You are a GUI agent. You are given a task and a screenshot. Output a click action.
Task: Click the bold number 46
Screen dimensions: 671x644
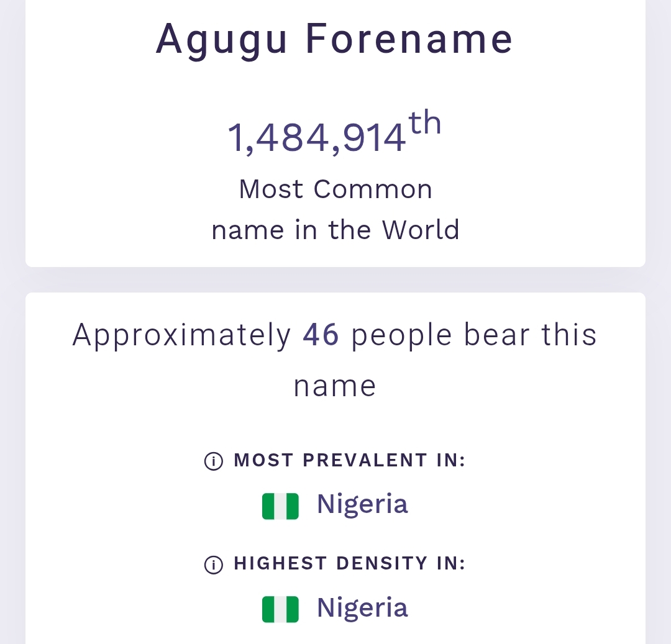click(x=321, y=335)
